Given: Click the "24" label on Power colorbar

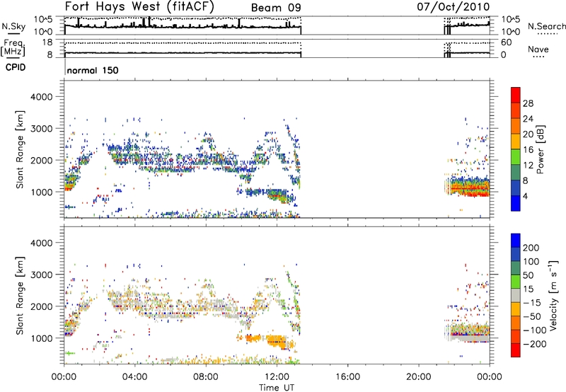Looking at the screenshot, I should click(x=528, y=119).
